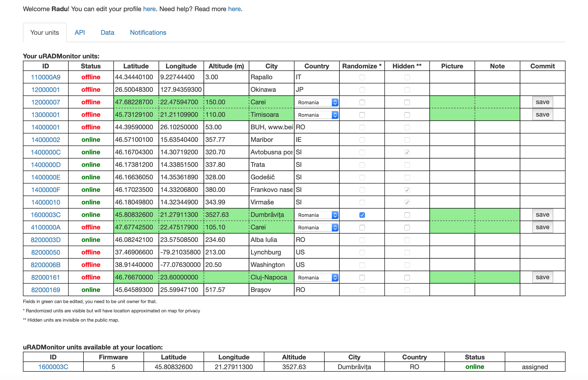
Task: Open Country dropdown for unit 12000007
Action: click(x=316, y=102)
